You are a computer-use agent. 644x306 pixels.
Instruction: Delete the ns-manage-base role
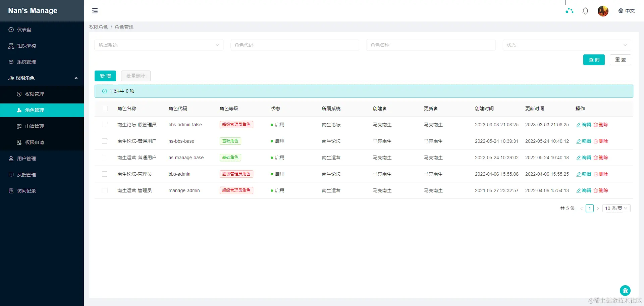(x=601, y=158)
